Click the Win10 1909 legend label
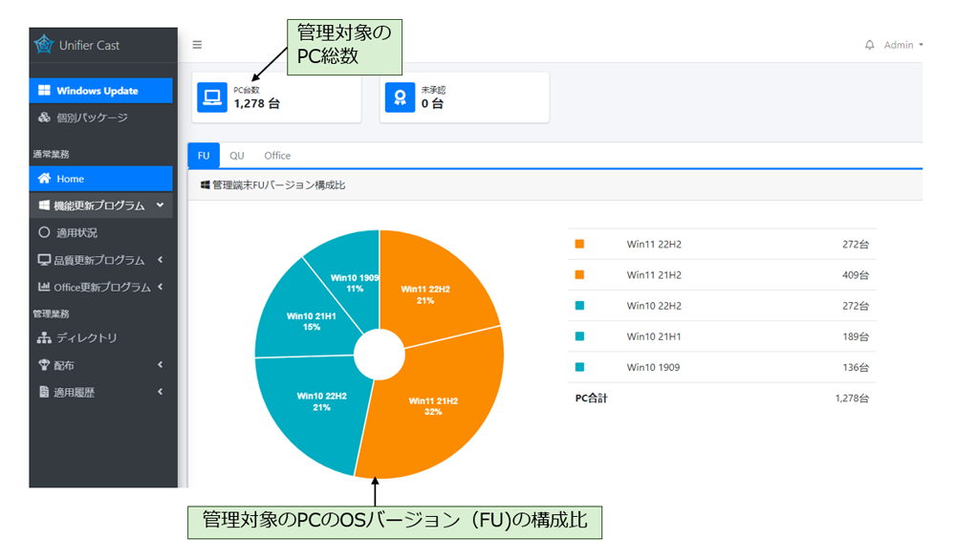 tap(653, 368)
